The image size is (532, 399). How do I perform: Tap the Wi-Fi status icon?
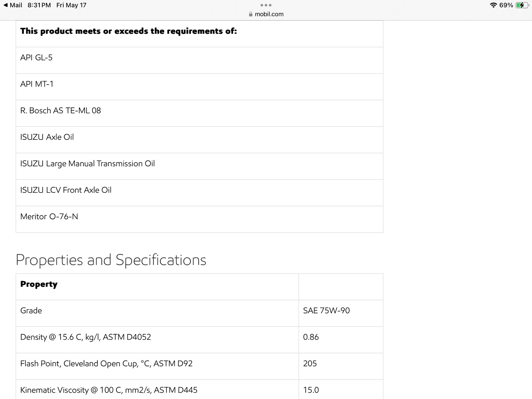coord(493,5)
